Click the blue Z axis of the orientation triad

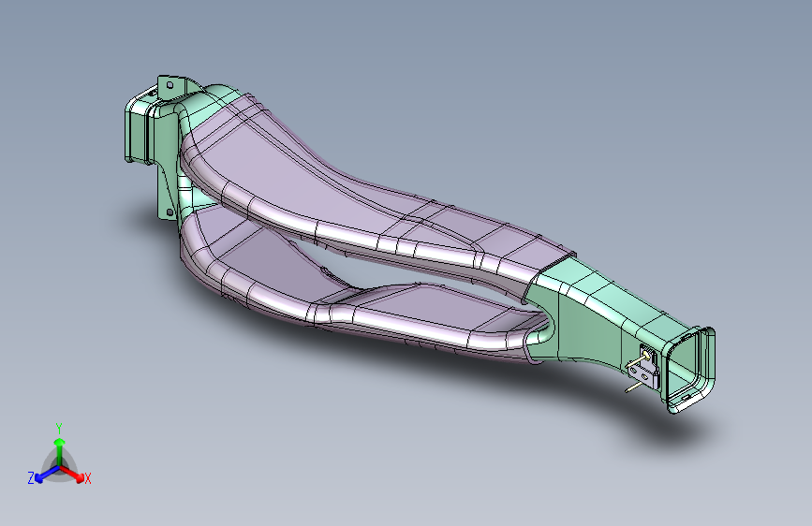pos(47,475)
